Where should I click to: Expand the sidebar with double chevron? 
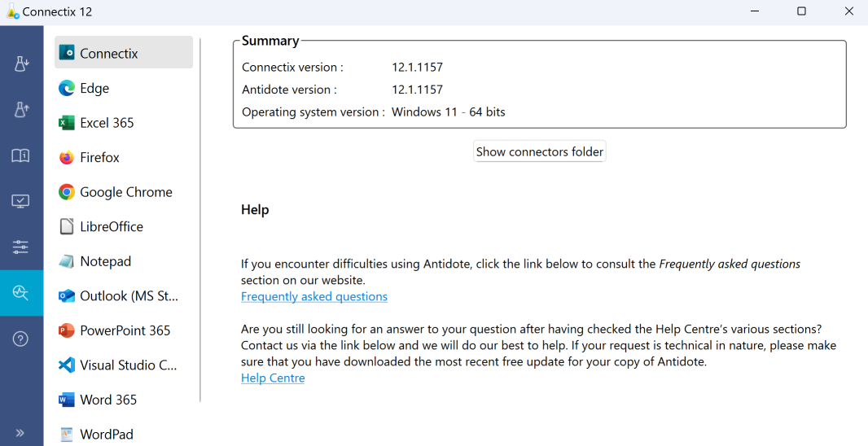click(21, 433)
